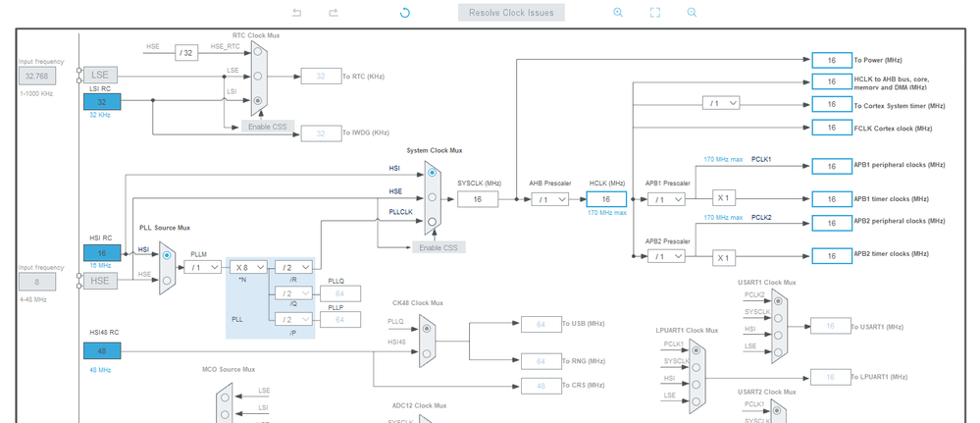Select PCLK1 in USART2 Clock Mux
Image resolution: width=980 pixels, height=423 pixels.
click(x=778, y=411)
